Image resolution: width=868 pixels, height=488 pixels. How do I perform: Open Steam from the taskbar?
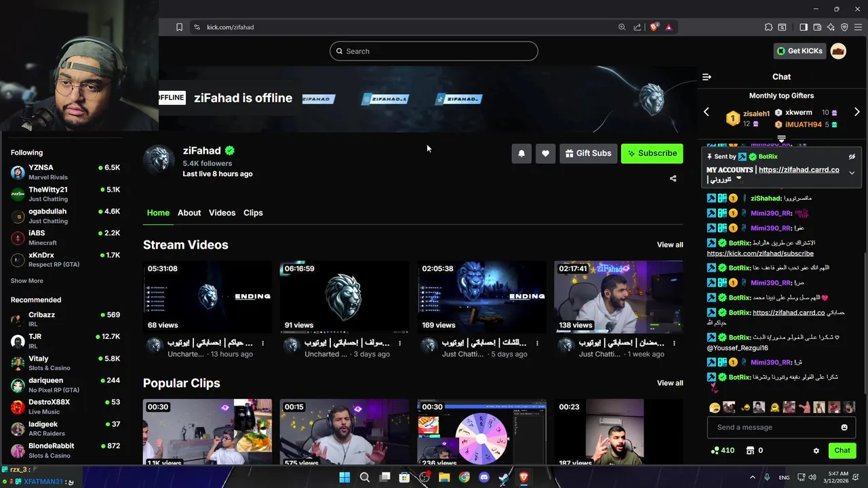coord(504,477)
